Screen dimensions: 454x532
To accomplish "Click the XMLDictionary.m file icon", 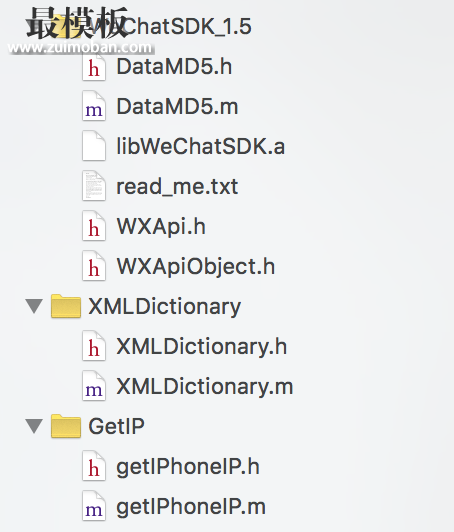I will tap(94, 386).
